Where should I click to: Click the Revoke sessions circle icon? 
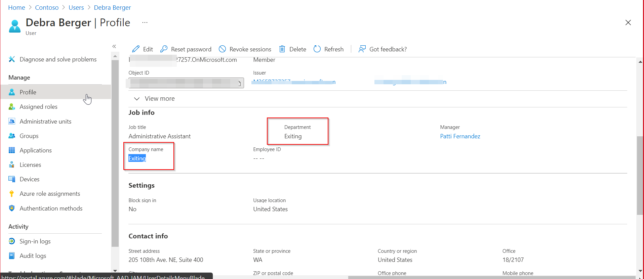pyautogui.click(x=222, y=49)
